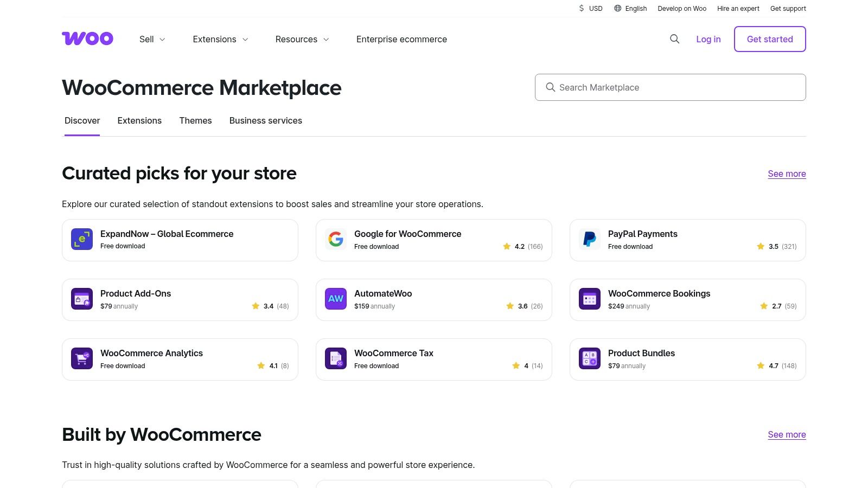Image resolution: width=868 pixels, height=488 pixels.
Task: Click the $159 annually price text
Action: click(x=374, y=306)
